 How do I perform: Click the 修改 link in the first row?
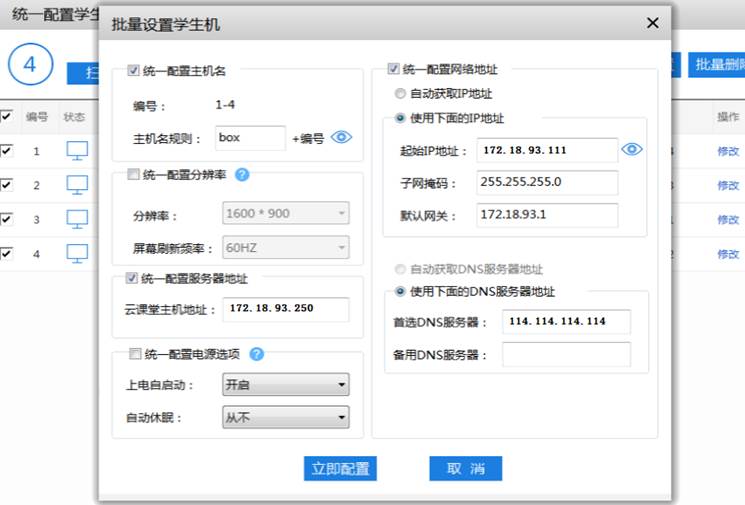(x=727, y=152)
